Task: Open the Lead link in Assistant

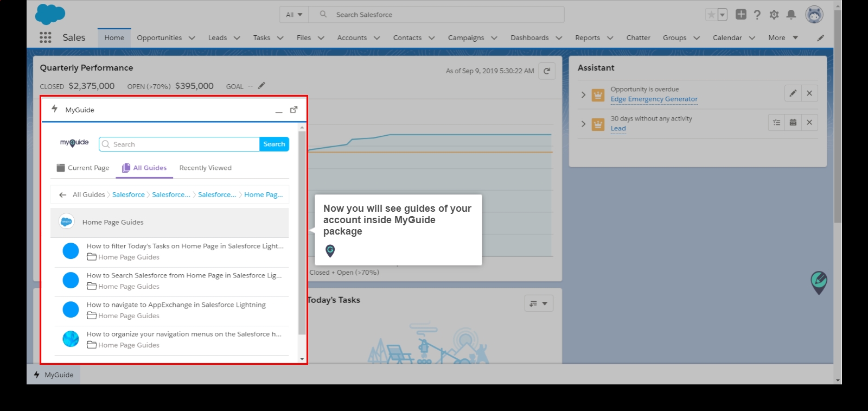Action: click(618, 129)
